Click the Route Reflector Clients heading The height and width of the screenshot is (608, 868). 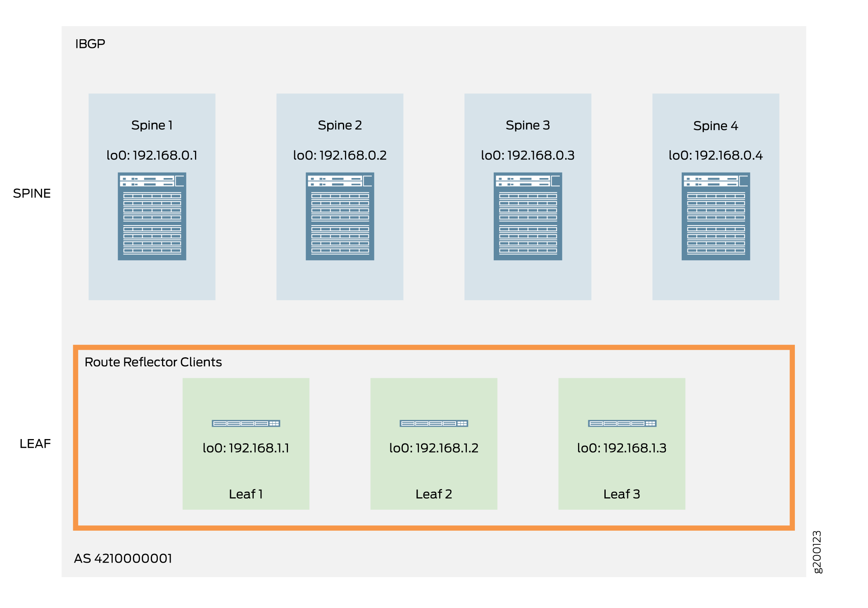tap(153, 362)
